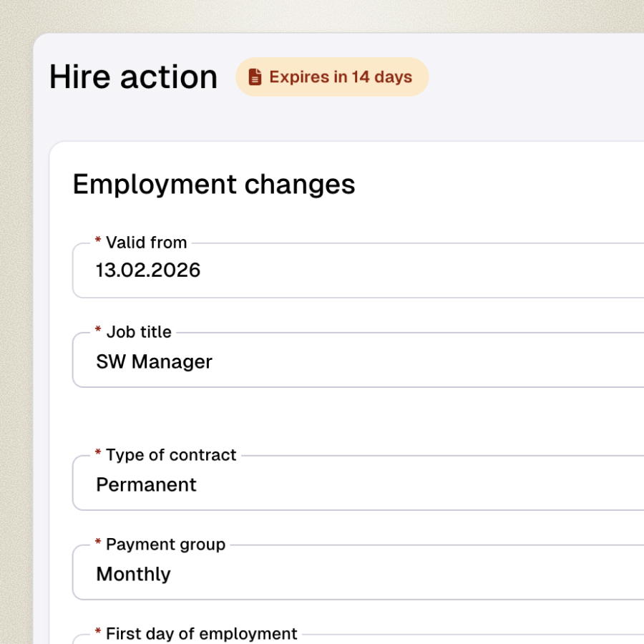This screenshot has height=644, width=644.
Task: Click the Job title field label
Action: click(138, 331)
